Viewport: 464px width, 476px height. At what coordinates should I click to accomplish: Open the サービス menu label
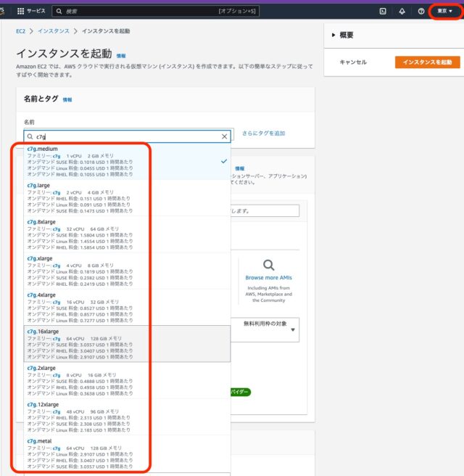(x=36, y=11)
